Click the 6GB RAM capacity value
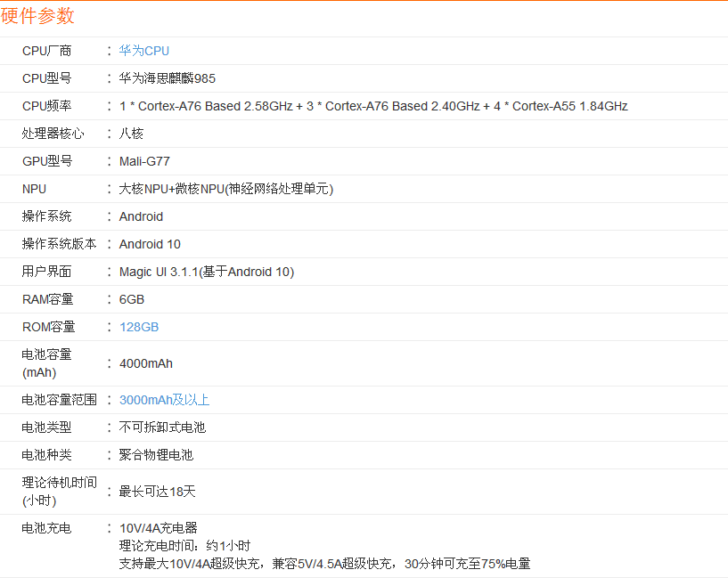 tap(132, 299)
